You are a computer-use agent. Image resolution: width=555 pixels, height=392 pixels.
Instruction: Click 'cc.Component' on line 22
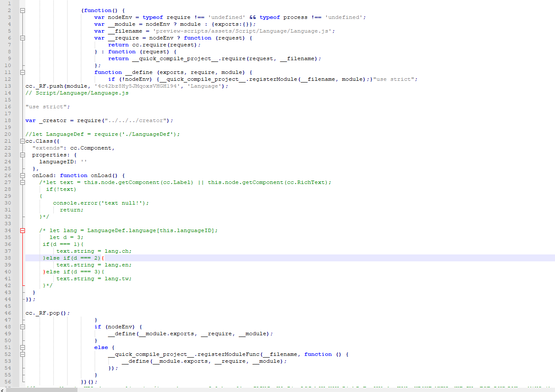tap(91, 148)
